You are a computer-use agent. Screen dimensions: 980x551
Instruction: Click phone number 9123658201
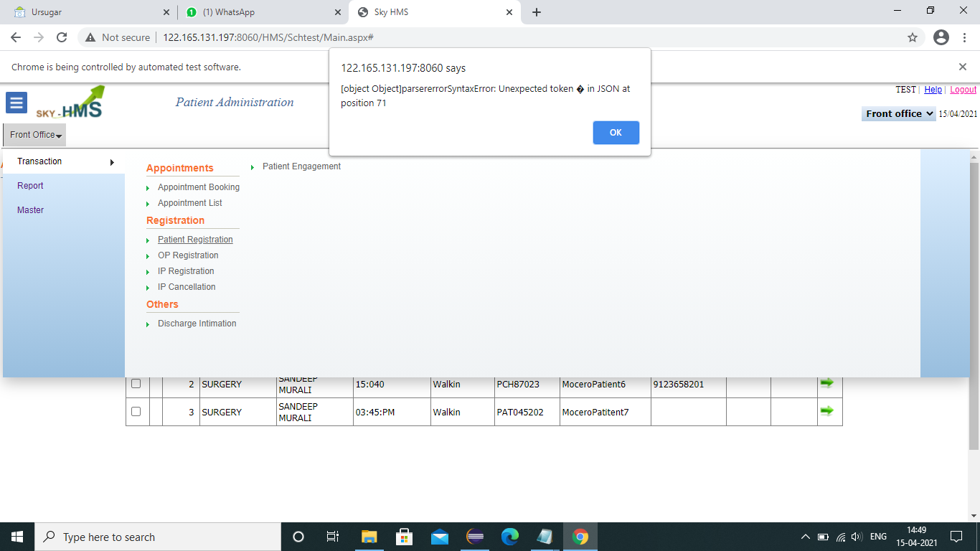tap(679, 385)
